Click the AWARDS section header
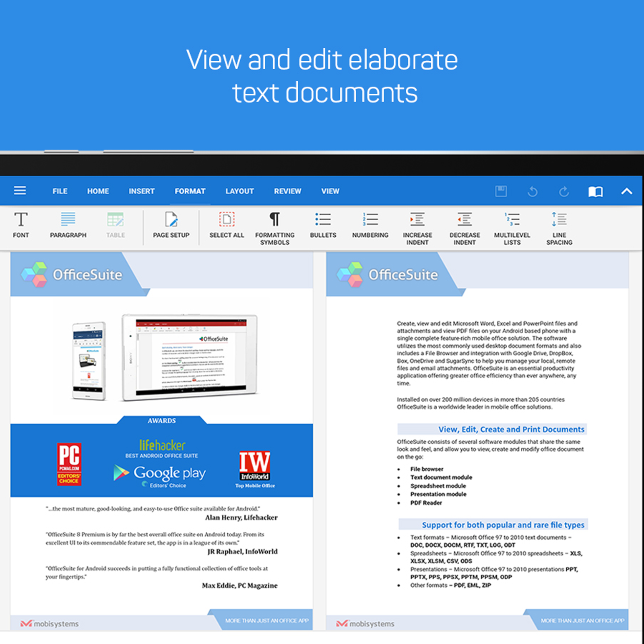This screenshot has width=644, height=644. [x=161, y=421]
